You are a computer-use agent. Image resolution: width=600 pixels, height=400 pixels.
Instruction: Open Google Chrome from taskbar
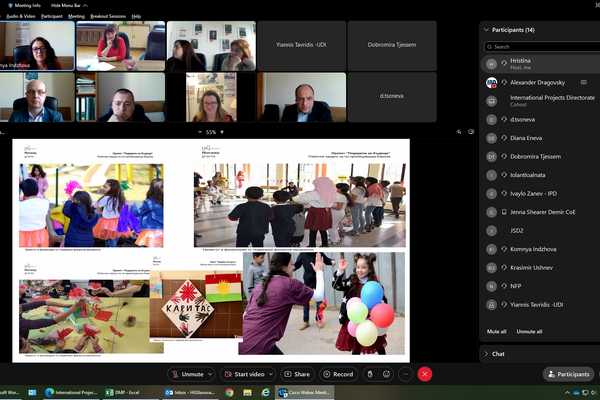[x=229, y=392]
